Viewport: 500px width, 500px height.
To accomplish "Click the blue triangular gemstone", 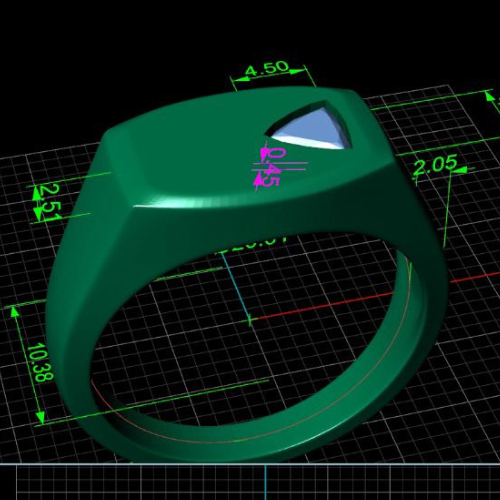I will (x=313, y=129).
